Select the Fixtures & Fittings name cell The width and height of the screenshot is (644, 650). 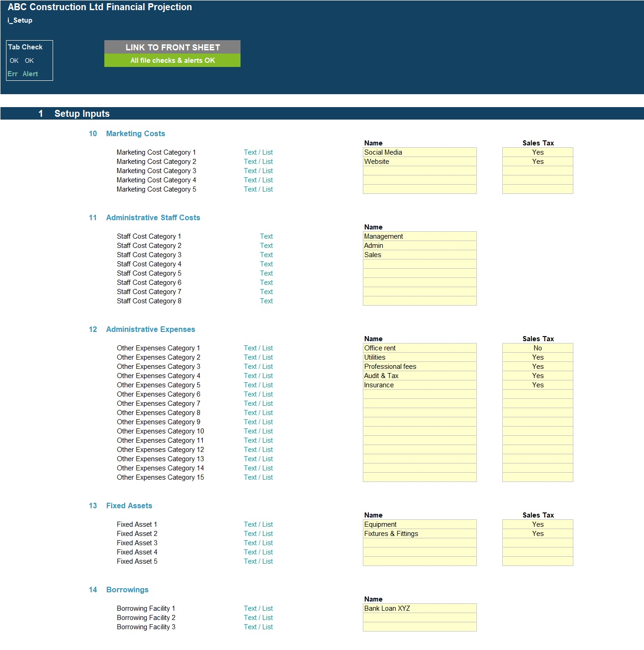[420, 534]
